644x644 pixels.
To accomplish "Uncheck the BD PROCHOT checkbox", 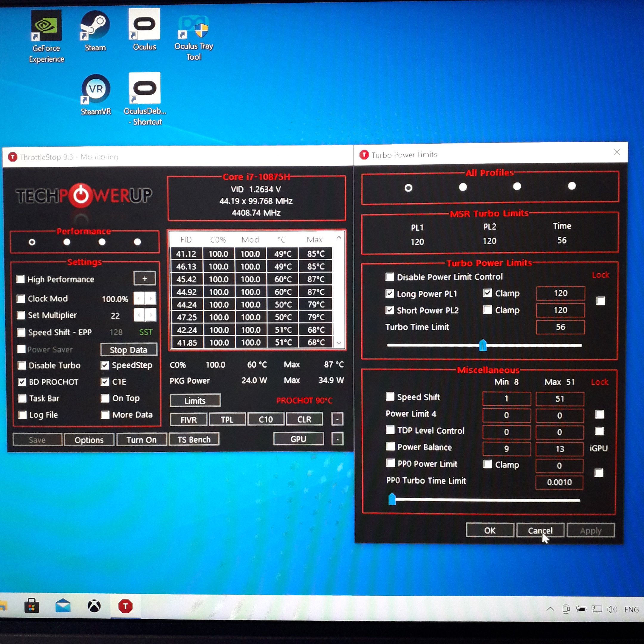I will [22, 382].
